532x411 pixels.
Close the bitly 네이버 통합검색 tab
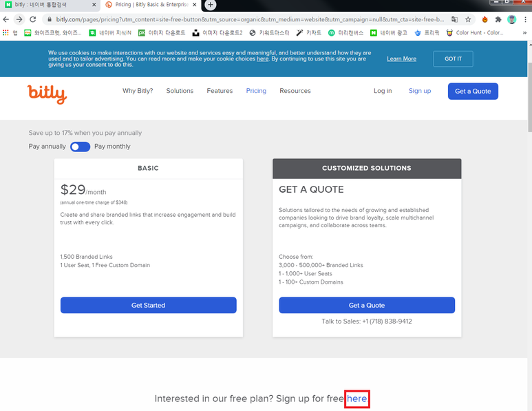[x=94, y=5]
